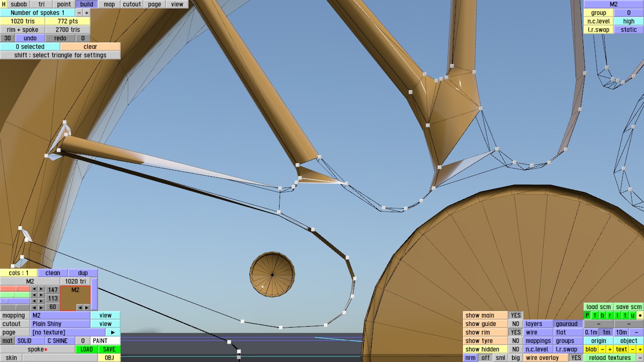Increase the green colour value with right arrow
644x362 pixels.
(41, 295)
